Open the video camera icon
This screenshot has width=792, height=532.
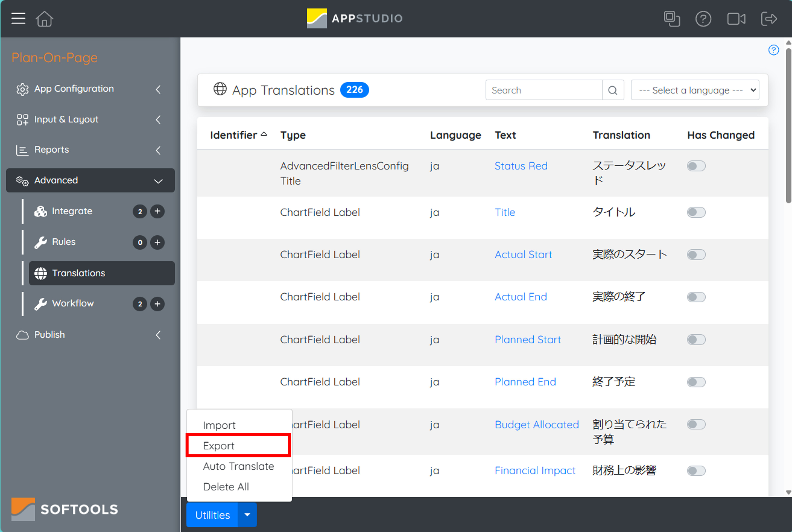736,19
